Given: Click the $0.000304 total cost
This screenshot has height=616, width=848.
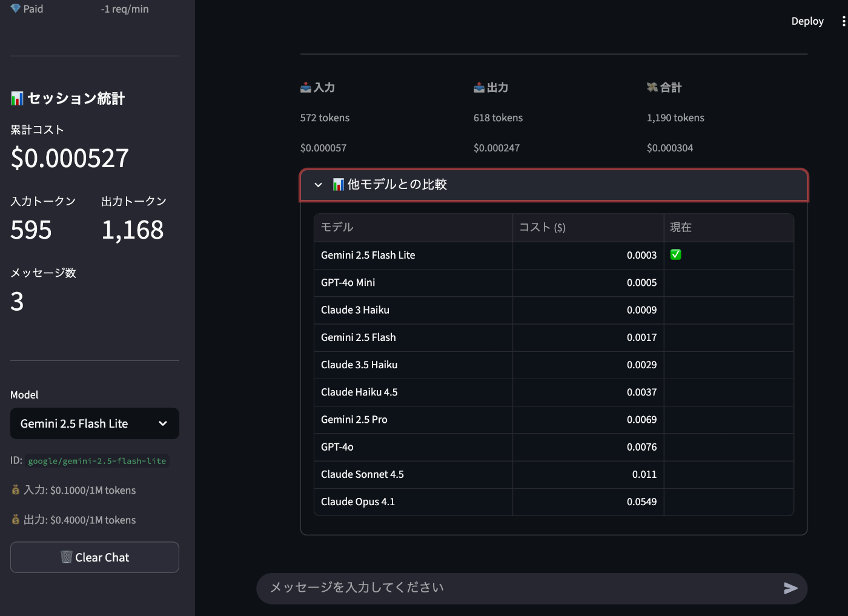Looking at the screenshot, I should click(x=670, y=148).
